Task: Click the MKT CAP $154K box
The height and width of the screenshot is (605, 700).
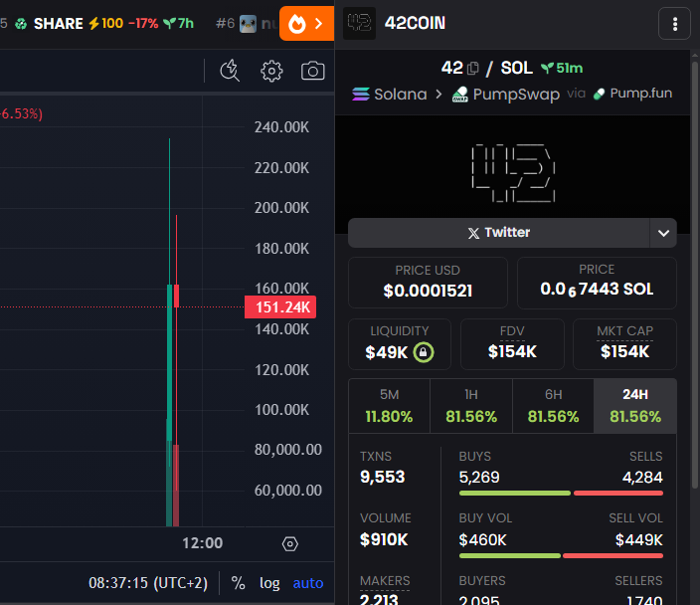Action: click(625, 344)
